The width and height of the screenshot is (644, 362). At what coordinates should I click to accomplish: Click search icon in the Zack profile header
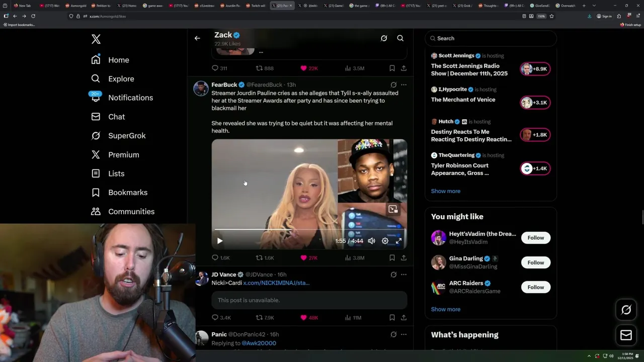[400, 38]
